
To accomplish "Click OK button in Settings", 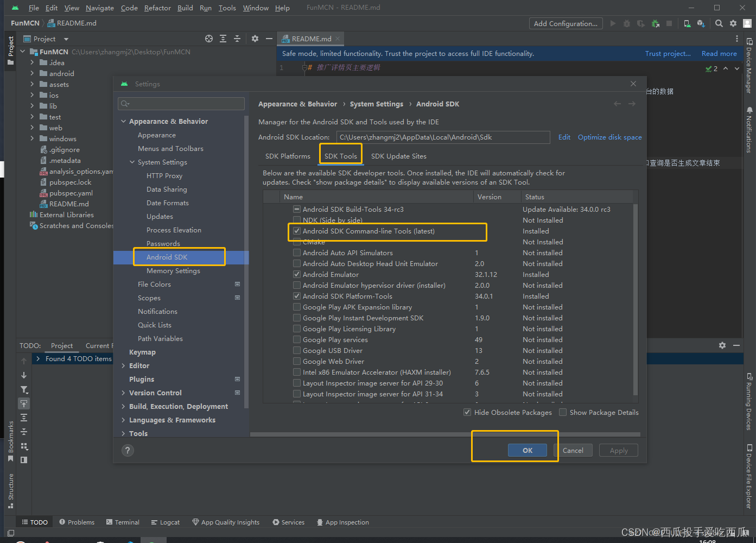I will pos(528,450).
